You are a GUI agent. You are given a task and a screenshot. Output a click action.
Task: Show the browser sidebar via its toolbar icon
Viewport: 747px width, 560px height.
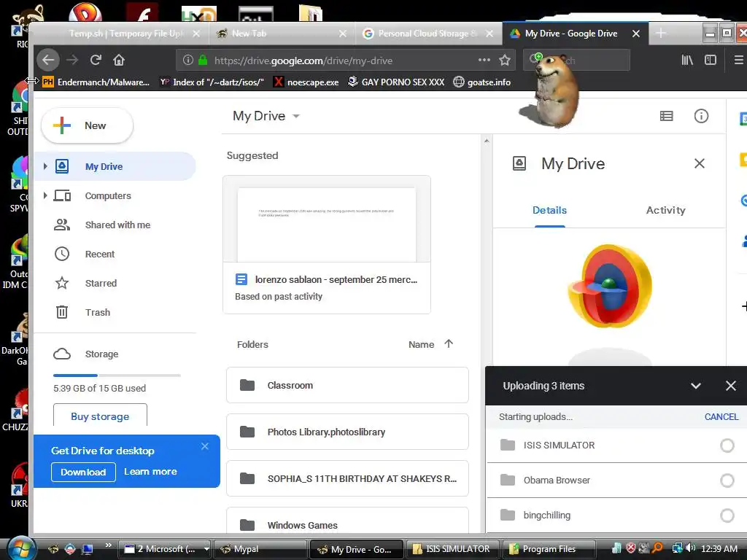click(711, 60)
